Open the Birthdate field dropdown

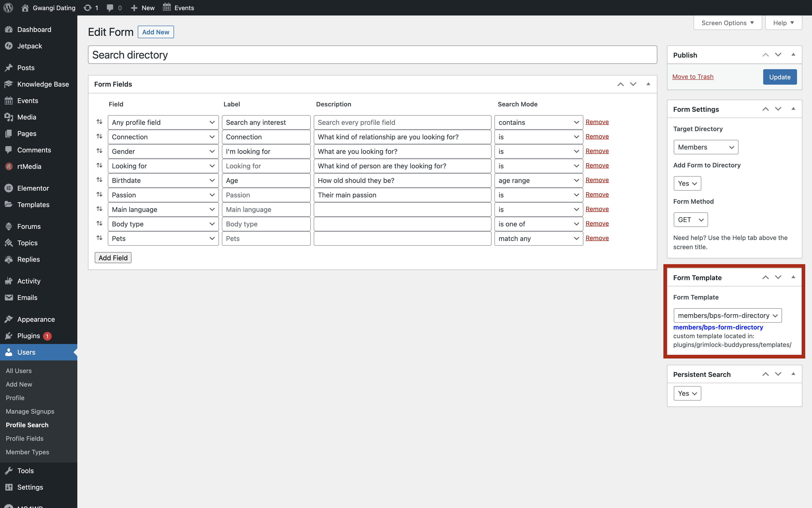[x=163, y=180]
